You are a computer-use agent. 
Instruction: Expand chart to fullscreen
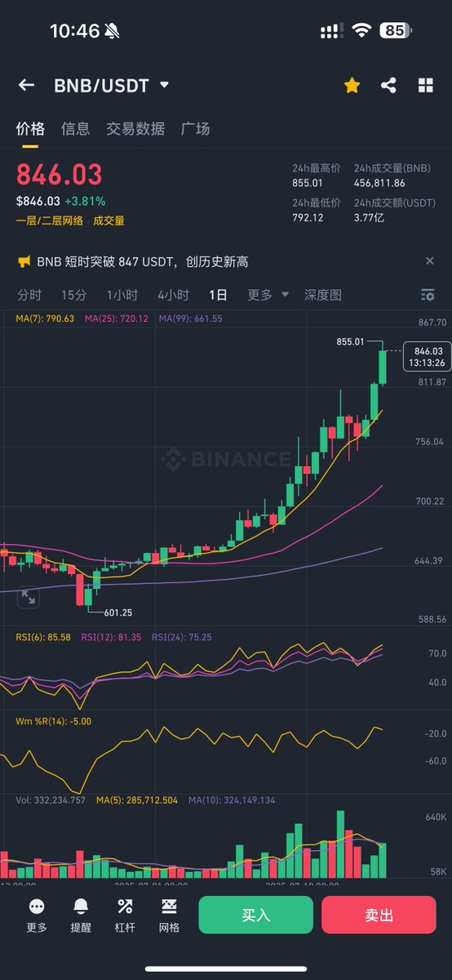click(29, 597)
